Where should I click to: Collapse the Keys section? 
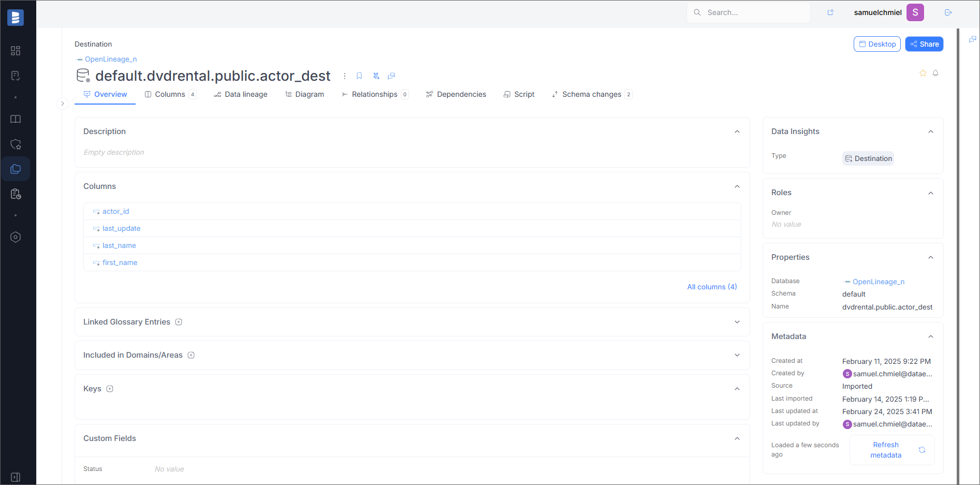tap(737, 389)
